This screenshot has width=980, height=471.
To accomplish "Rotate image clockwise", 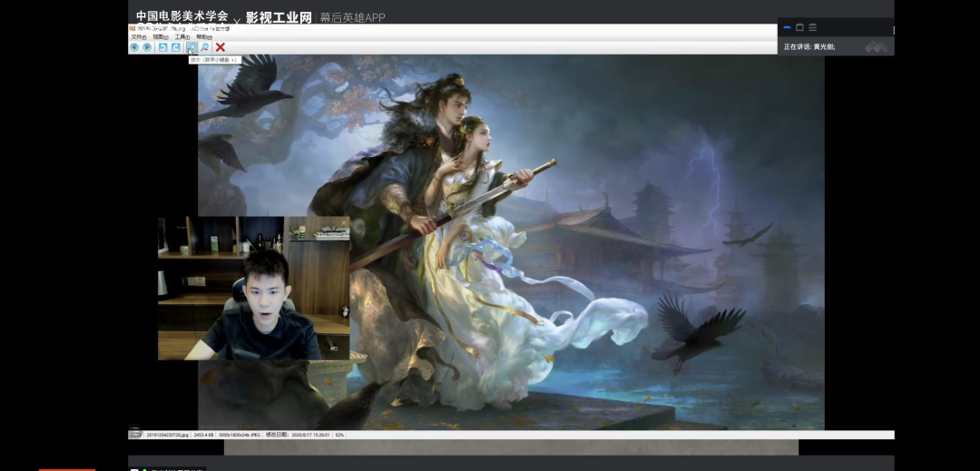I will (176, 47).
